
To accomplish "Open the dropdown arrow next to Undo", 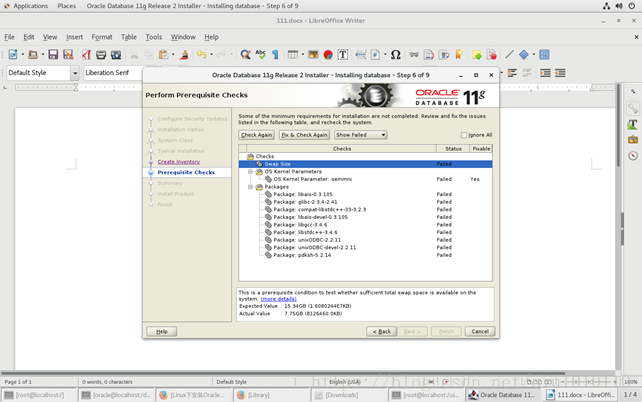I will tap(211, 54).
